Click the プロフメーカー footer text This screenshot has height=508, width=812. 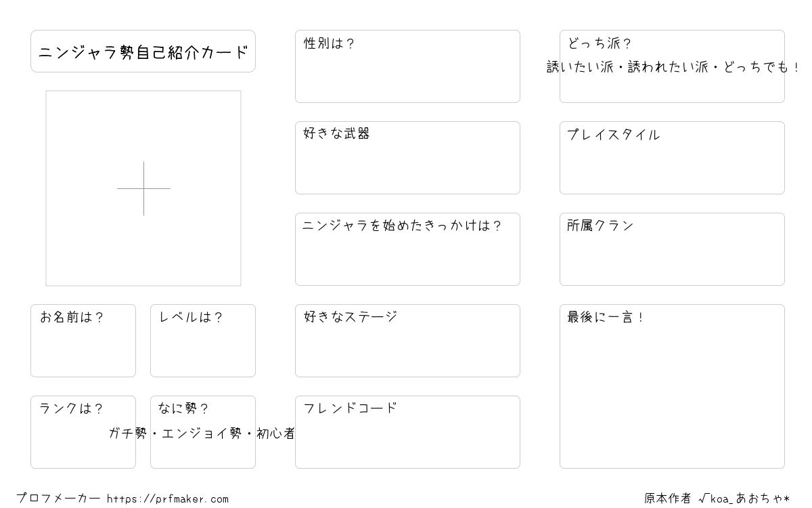click(59, 499)
